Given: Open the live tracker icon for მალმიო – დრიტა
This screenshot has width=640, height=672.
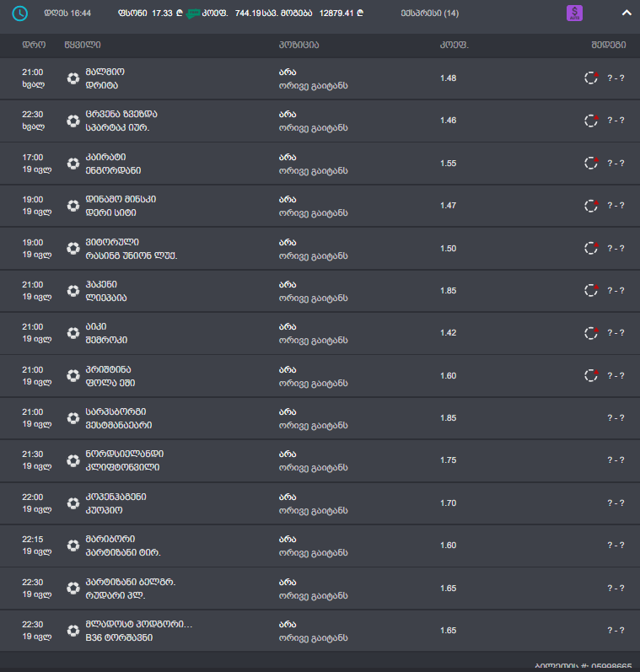Looking at the screenshot, I should tap(591, 78).
